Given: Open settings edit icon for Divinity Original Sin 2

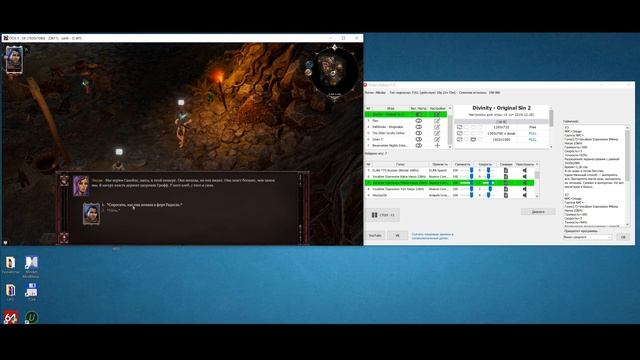Looking at the screenshot, I should 437,115.
